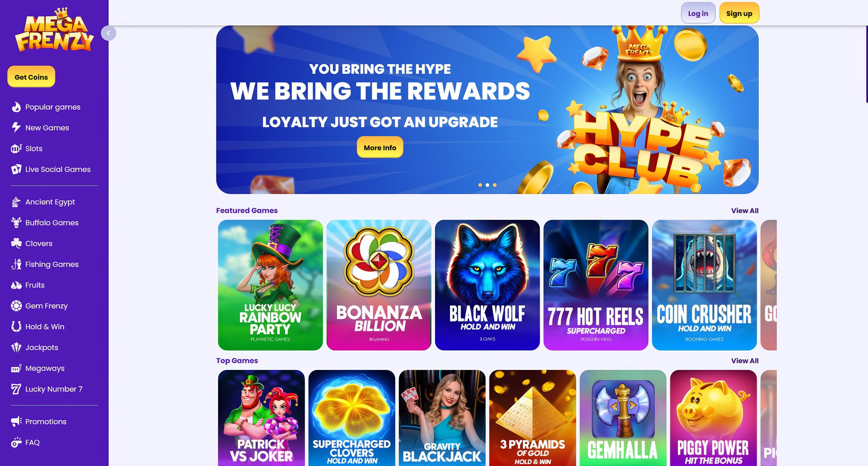Click the lightning bolt New Games icon
The width and height of the screenshot is (868, 466).
tap(16, 127)
